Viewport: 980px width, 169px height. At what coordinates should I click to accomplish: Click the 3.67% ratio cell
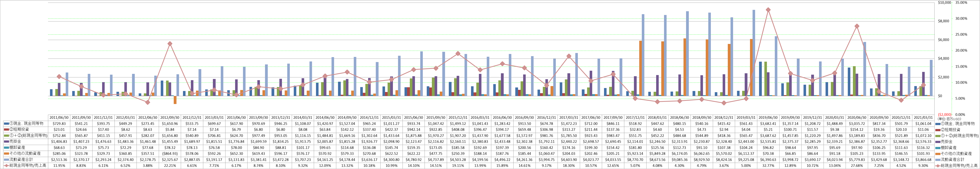(x=724, y=166)
